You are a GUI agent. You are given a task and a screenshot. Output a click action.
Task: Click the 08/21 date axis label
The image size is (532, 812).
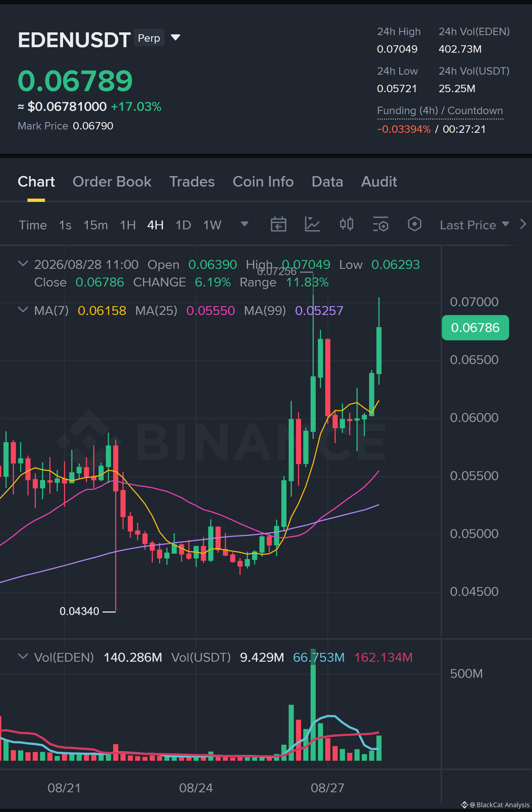64,788
